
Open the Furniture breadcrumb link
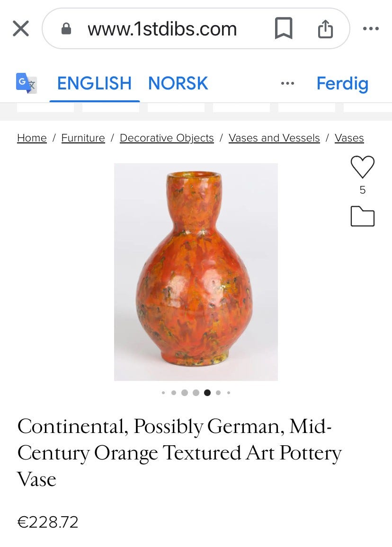coord(83,138)
